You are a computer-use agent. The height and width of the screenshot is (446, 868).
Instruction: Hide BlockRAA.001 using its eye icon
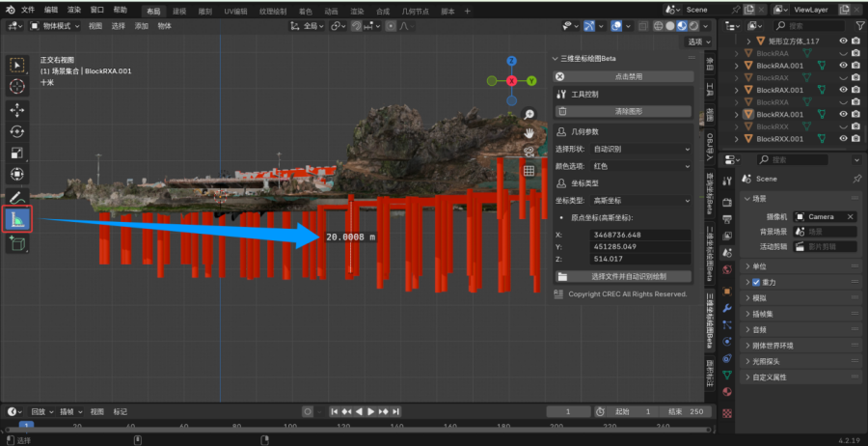tap(843, 65)
